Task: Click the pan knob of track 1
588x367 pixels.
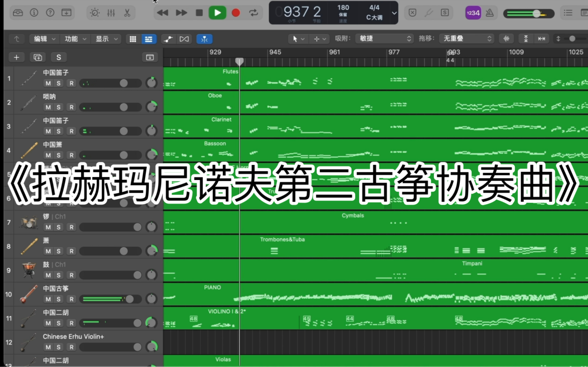Action: point(152,83)
